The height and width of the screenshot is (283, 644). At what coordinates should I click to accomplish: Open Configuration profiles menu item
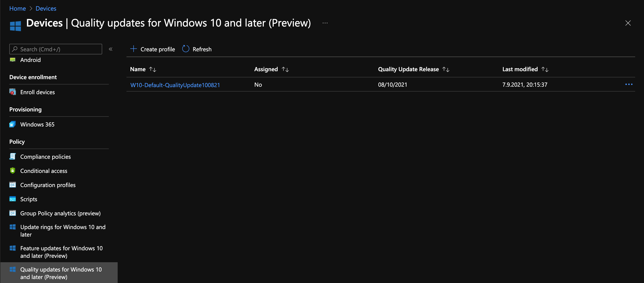48,185
